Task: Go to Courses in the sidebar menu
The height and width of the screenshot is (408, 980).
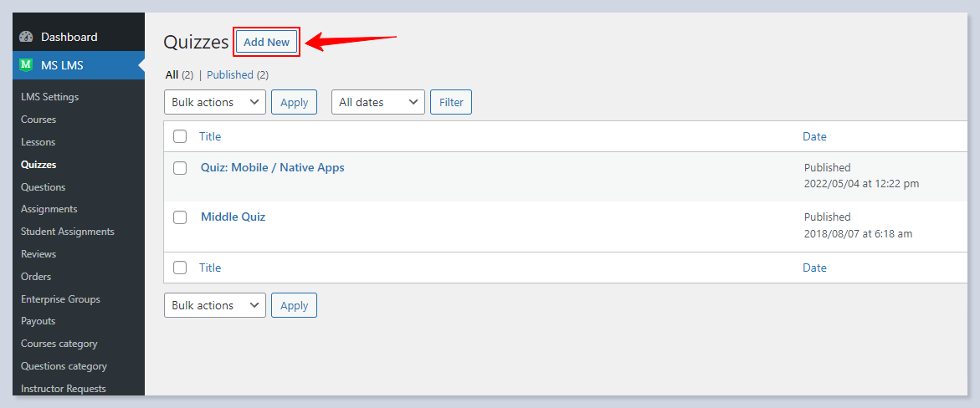Action: (38, 120)
